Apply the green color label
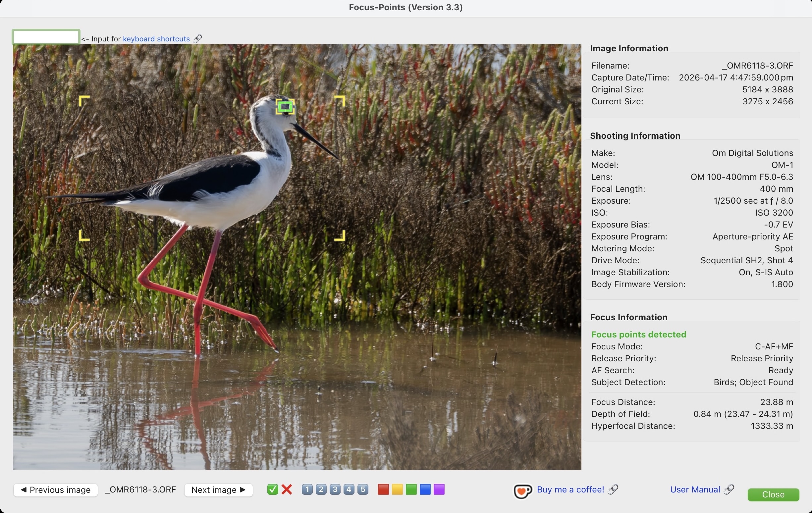The image size is (812, 513). pyautogui.click(x=411, y=489)
